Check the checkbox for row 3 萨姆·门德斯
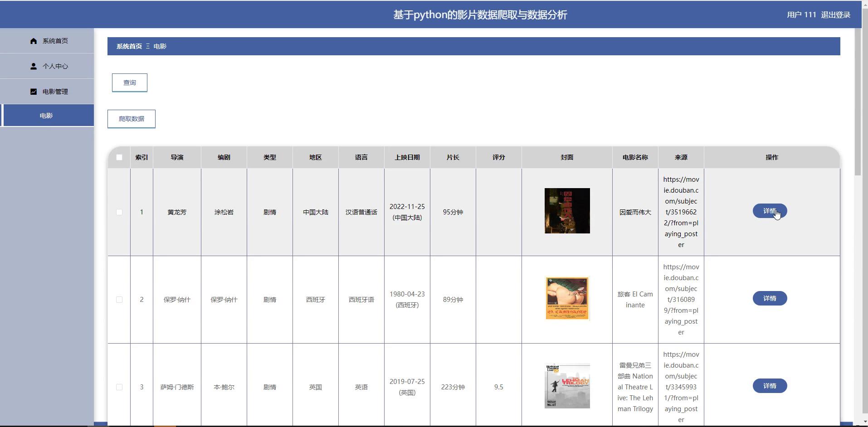 click(119, 387)
